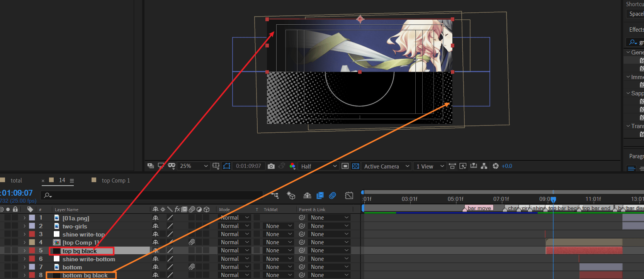Click label color swatch of layer 1
This screenshot has height=279, width=644.
(32, 218)
